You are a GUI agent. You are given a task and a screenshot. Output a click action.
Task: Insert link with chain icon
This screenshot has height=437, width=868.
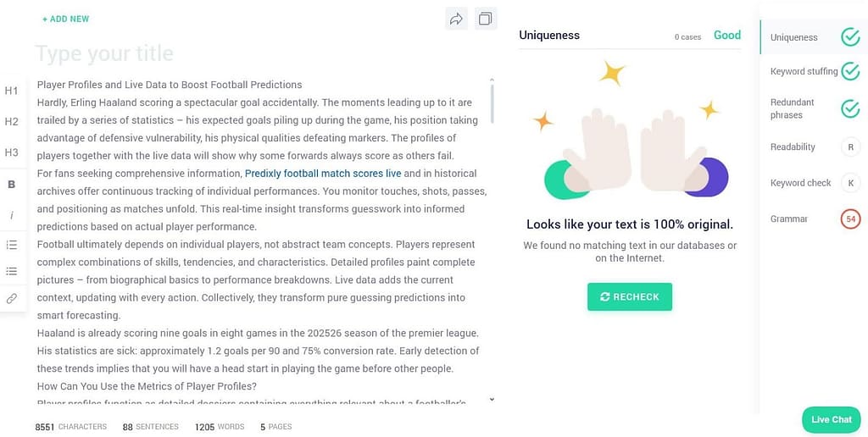(12, 298)
